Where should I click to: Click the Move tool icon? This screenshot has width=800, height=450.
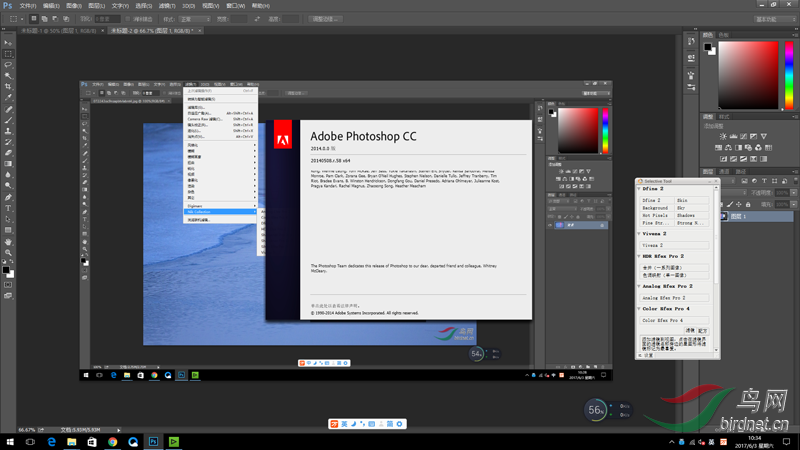tap(8, 42)
